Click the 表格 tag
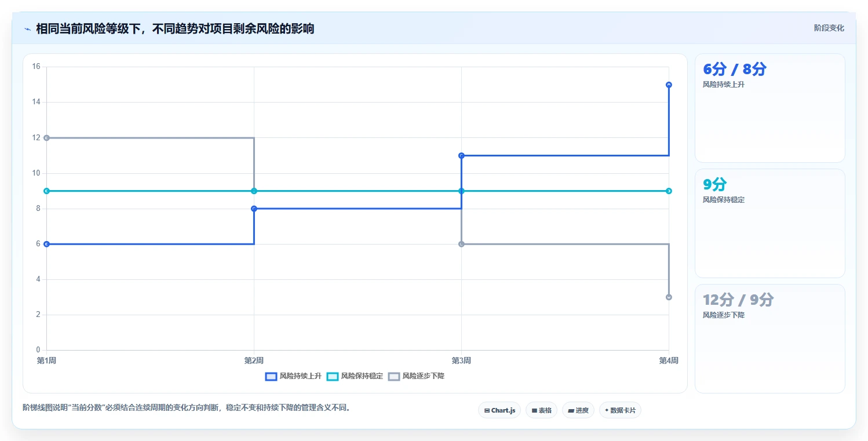The image size is (868, 441). (541, 410)
